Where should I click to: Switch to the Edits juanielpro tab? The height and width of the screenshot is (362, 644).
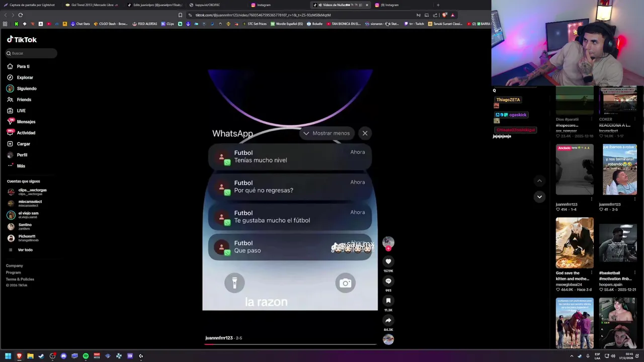tap(154, 5)
